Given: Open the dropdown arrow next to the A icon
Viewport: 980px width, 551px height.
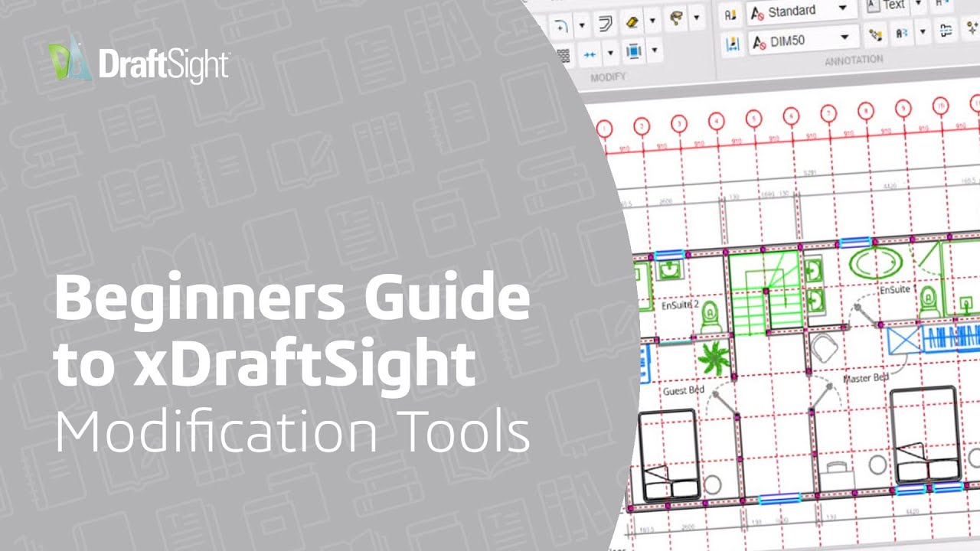Looking at the screenshot, I should click(x=923, y=32).
